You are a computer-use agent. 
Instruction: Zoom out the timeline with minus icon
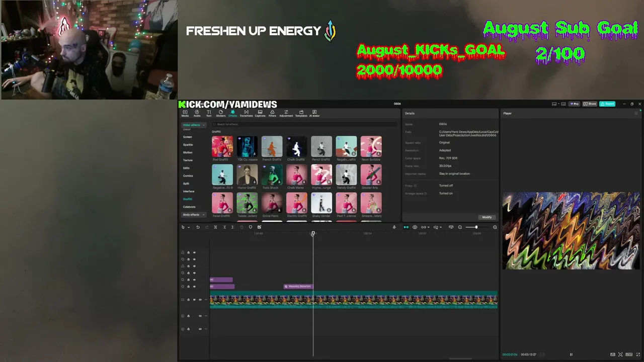pyautogui.click(x=460, y=227)
